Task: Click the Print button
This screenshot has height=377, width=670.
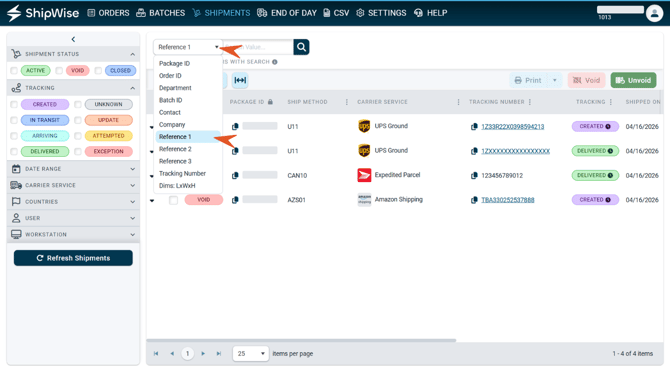Action: tap(529, 80)
